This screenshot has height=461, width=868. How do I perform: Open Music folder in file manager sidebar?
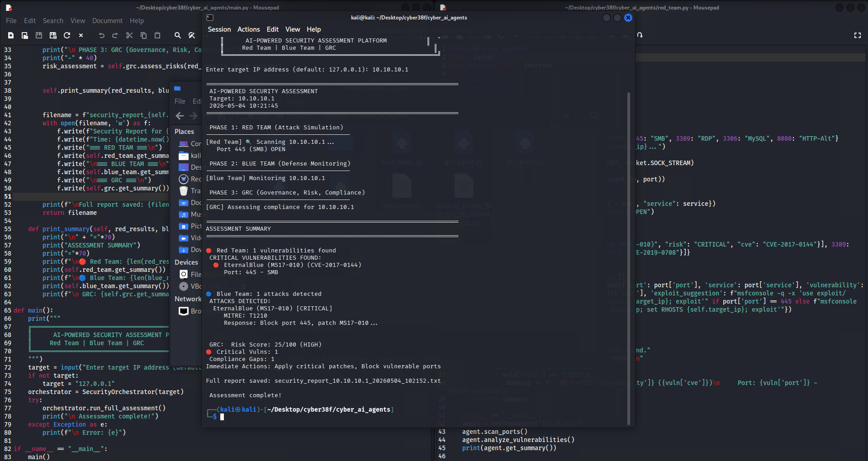tap(190, 214)
